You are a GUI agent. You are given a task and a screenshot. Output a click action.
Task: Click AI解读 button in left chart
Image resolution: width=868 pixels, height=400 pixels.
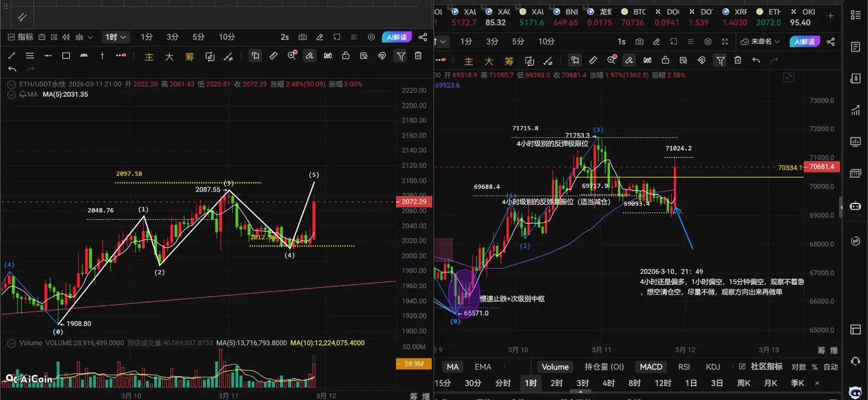pos(397,37)
